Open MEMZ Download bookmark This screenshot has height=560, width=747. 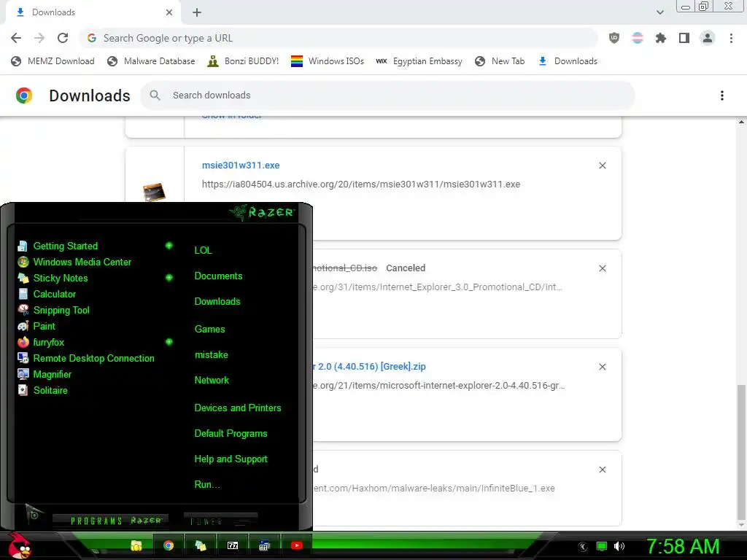coord(53,61)
